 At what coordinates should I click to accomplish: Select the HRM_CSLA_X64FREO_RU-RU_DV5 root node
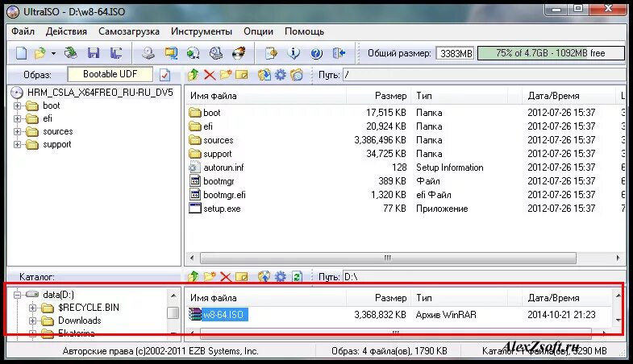point(100,93)
